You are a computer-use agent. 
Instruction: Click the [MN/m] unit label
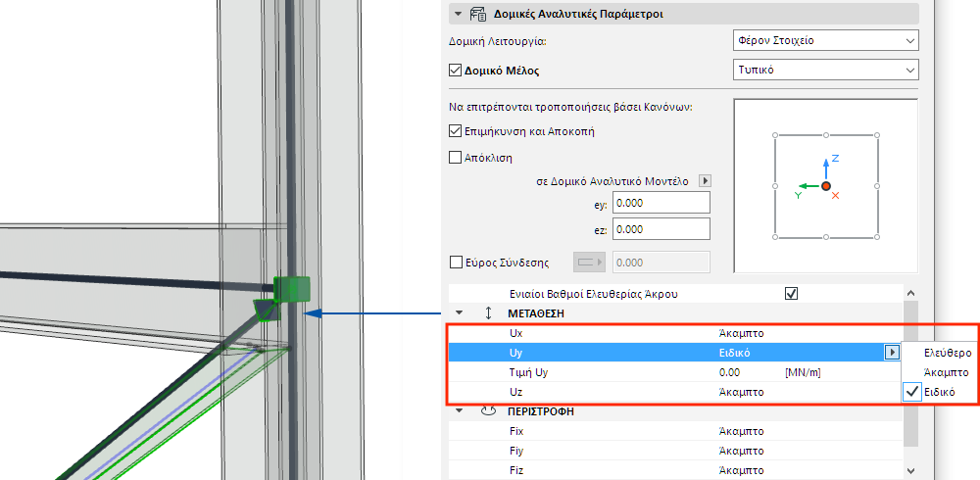coord(803,372)
